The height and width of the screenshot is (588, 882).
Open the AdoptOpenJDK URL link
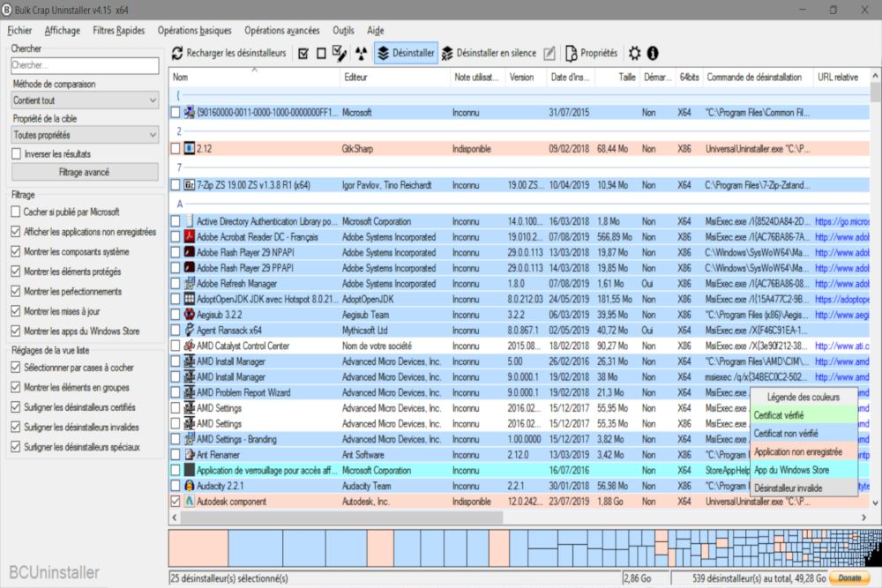click(x=841, y=299)
